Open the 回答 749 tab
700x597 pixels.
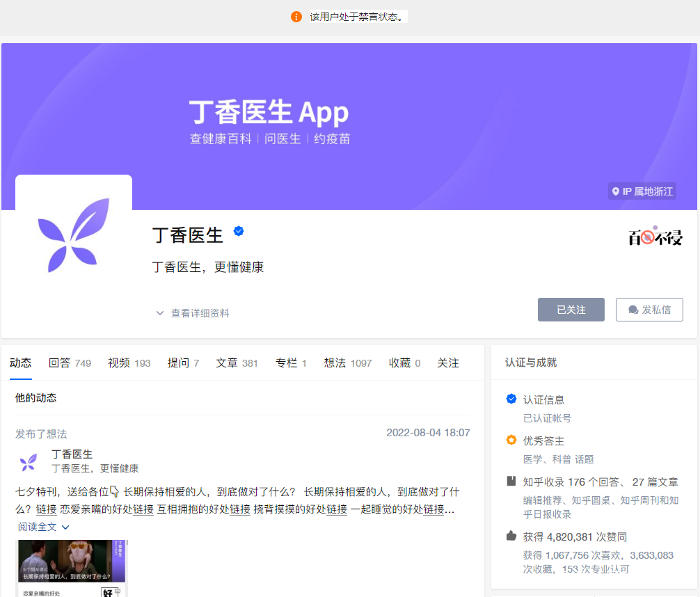point(70,363)
